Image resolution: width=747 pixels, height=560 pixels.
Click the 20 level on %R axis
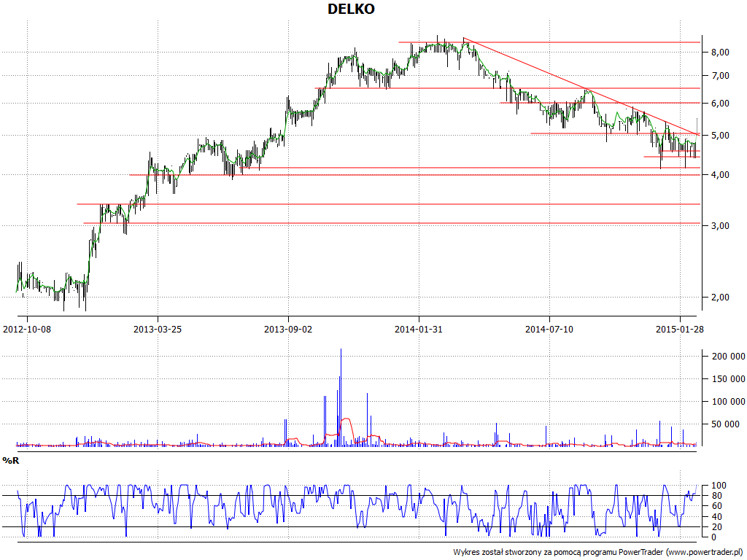tap(716, 527)
